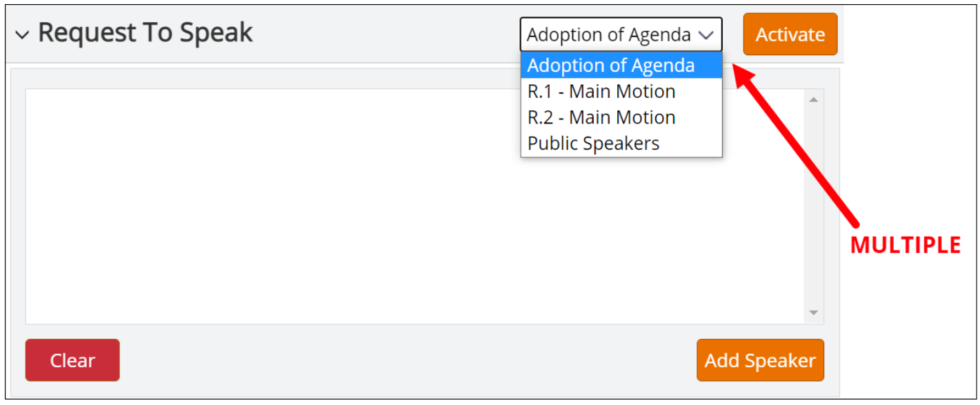The image size is (980, 405).
Task: Click the orange Activate button
Action: pyautogui.click(x=790, y=34)
